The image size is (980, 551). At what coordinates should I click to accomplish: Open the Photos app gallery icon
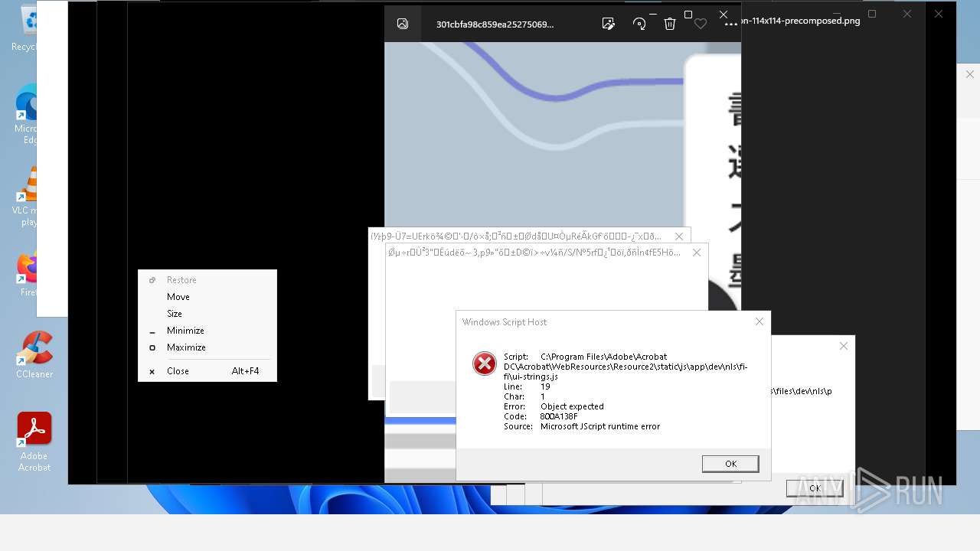(x=403, y=24)
